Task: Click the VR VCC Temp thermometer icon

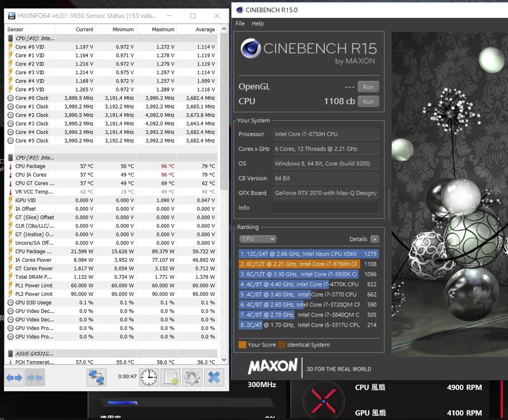Action: point(10,192)
